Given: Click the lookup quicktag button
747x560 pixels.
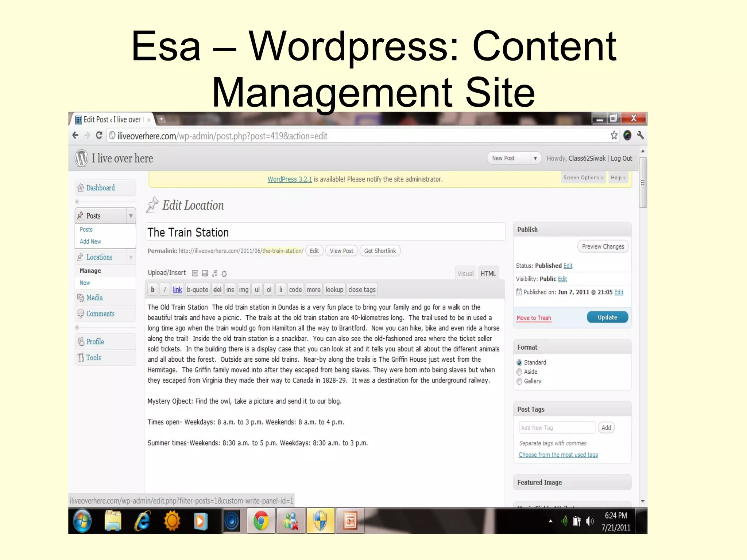Looking at the screenshot, I should tap(334, 289).
